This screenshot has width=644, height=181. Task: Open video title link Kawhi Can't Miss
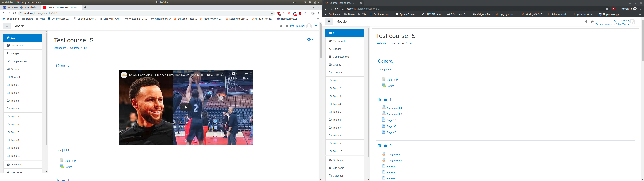[x=177, y=75]
